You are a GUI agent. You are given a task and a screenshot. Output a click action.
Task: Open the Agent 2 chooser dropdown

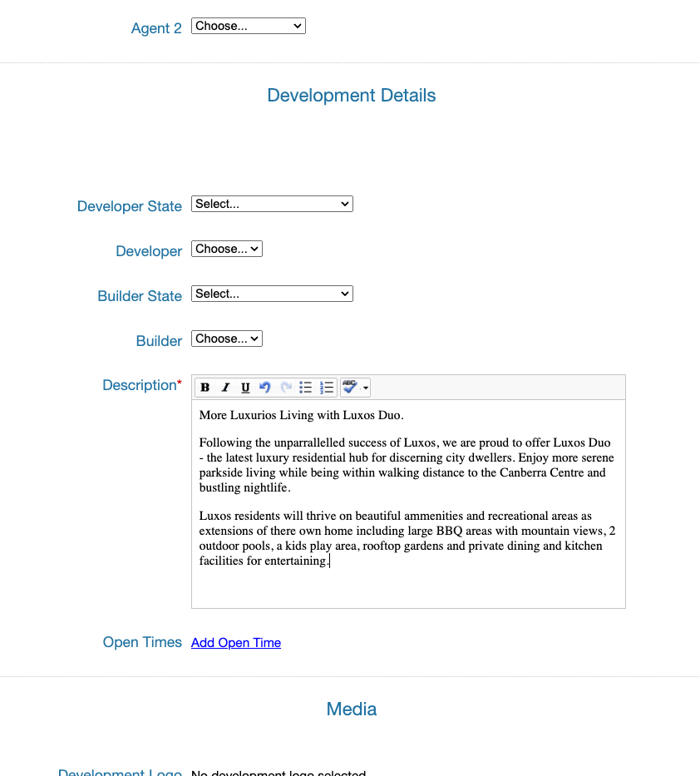[x=248, y=25]
